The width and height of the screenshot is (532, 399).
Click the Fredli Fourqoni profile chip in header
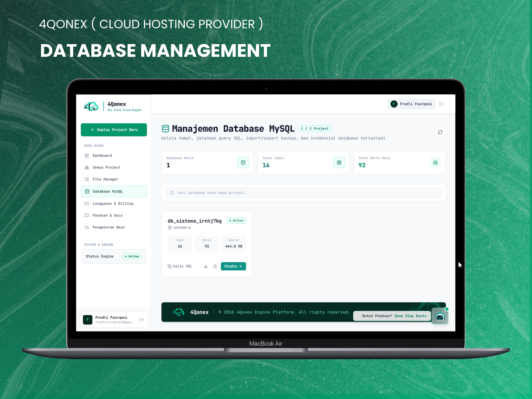411,104
